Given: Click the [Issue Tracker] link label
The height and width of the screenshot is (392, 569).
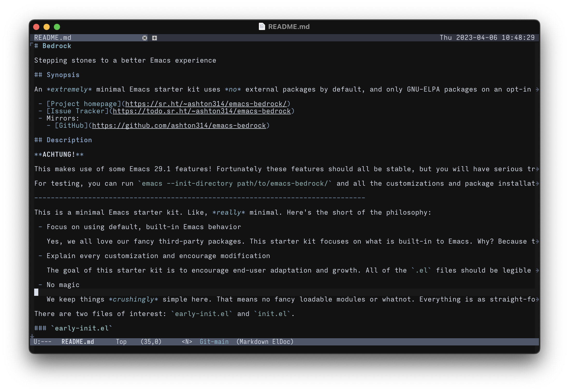Looking at the screenshot, I should [78, 111].
